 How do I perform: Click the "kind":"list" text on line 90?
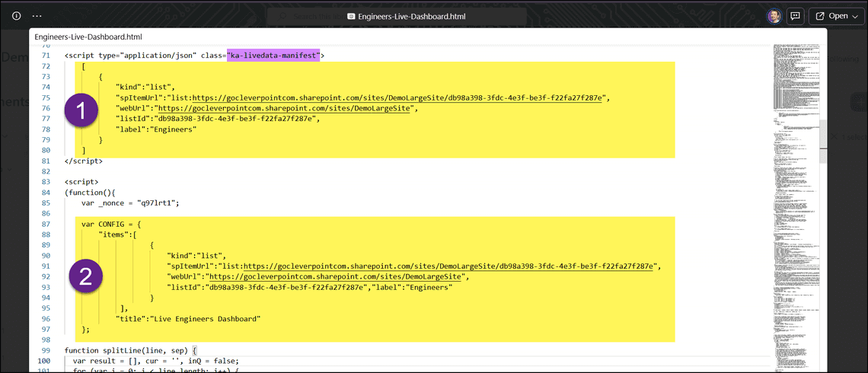tap(196, 256)
